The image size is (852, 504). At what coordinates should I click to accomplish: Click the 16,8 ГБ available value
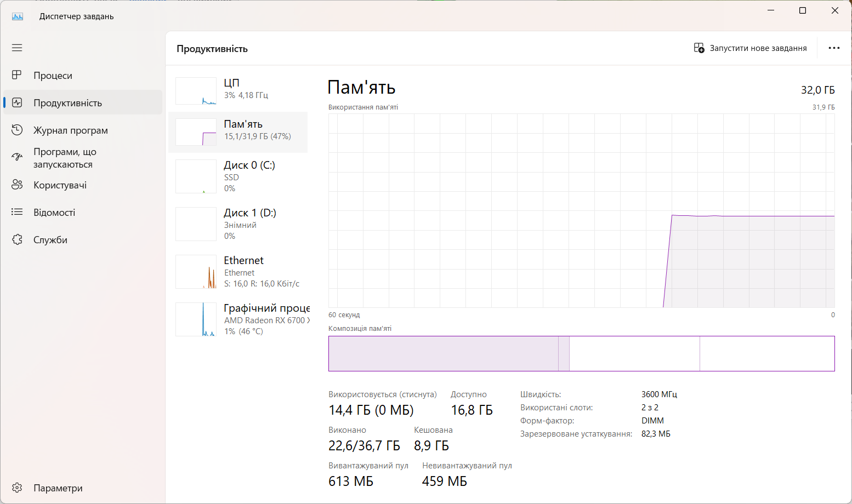pyautogui.click(x=472, y=410)
